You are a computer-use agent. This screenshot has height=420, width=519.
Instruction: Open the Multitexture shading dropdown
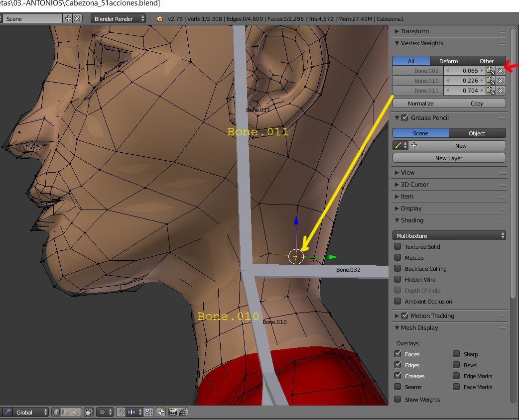(x=449, y=236)
